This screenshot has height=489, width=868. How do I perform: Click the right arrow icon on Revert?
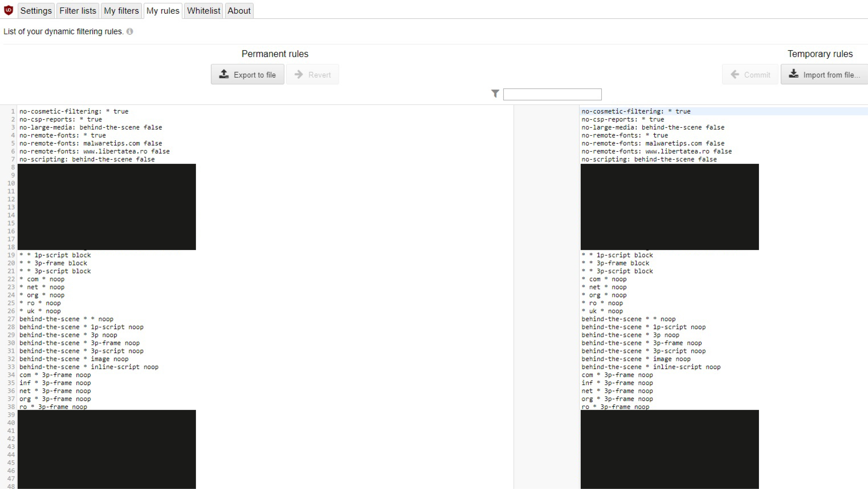[299, 74]
